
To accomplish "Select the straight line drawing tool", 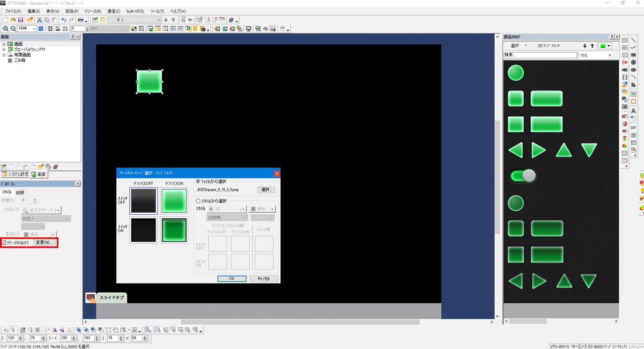I will pos(633,40).
